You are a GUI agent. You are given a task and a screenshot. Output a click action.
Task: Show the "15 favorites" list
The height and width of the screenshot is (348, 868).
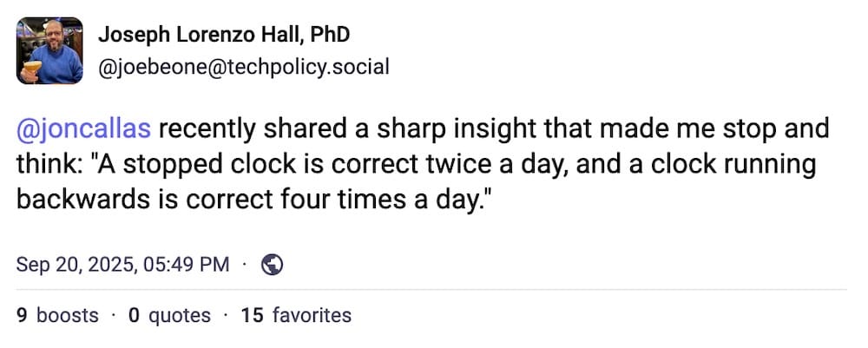(296, 315)
